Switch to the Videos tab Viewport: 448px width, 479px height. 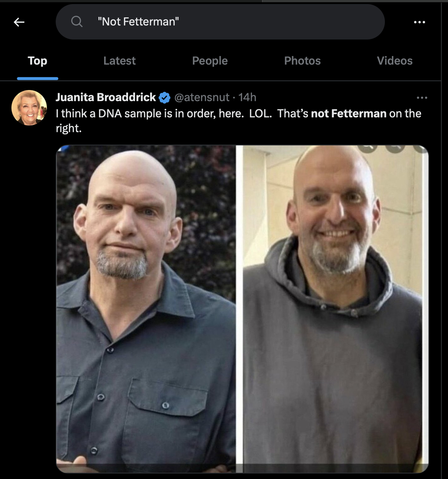[x=395, y=61]
